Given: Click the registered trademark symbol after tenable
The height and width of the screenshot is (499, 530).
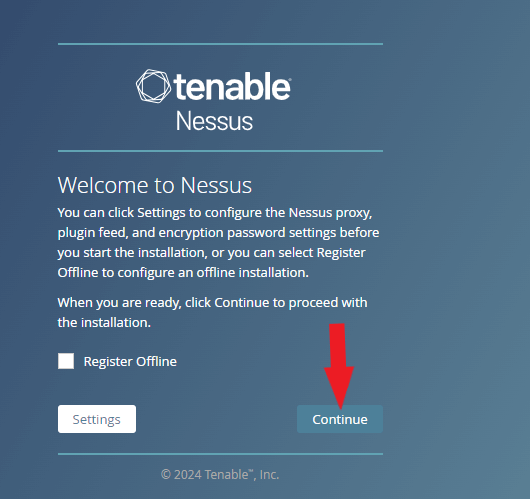Looking at the screenshot, I should [x=290, y=80].
